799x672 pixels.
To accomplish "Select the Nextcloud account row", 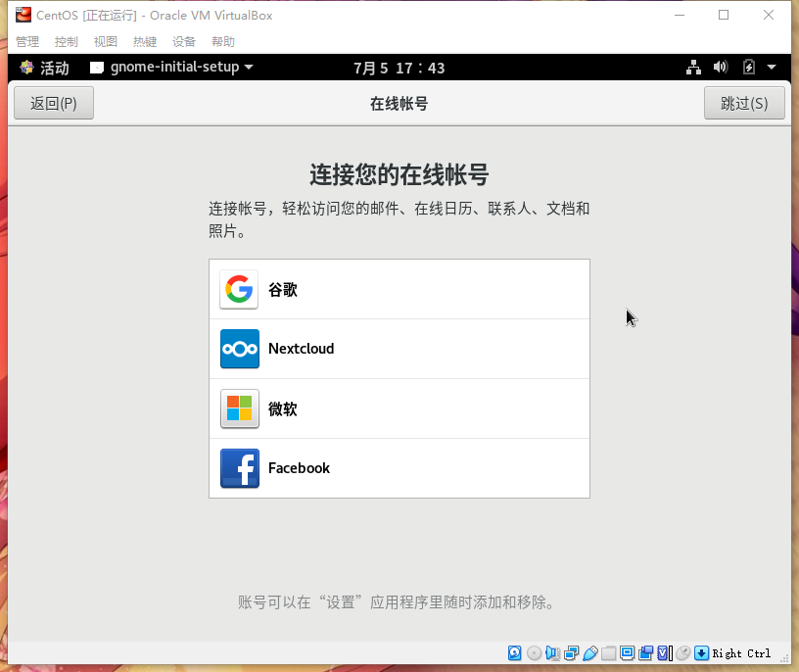I will (399, 349).
